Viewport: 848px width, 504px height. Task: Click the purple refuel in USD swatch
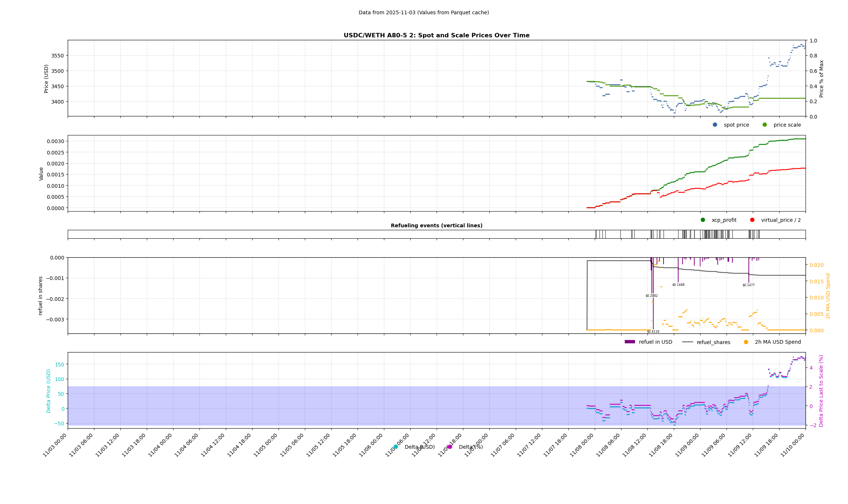pyautogui.click(x=630, y=342)
